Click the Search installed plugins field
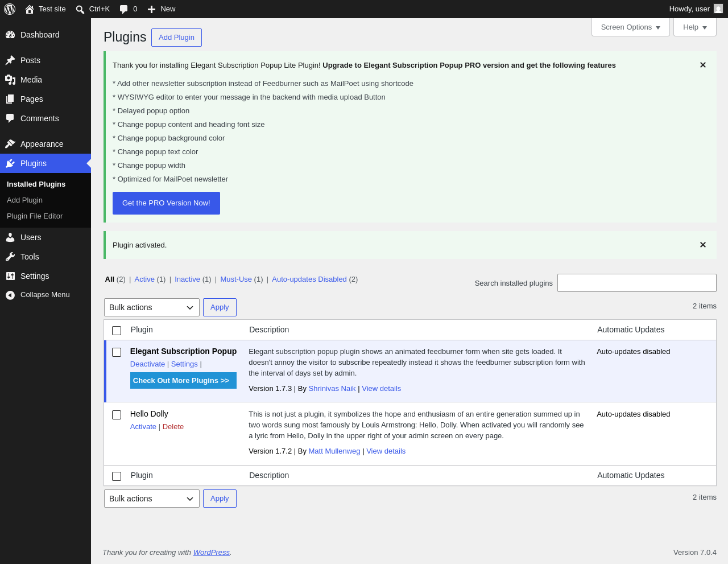This screenshot has height=564, width=728. click(637, 283)
